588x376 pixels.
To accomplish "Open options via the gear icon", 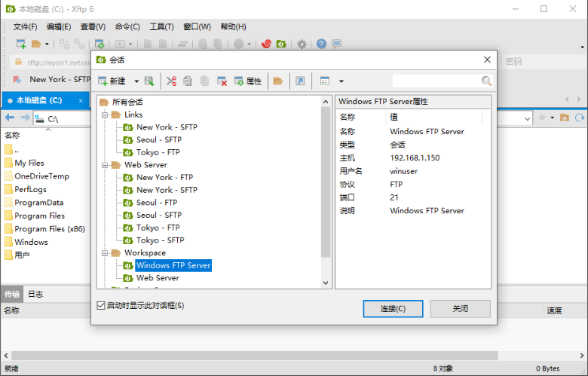I will (x=302, y=44).
